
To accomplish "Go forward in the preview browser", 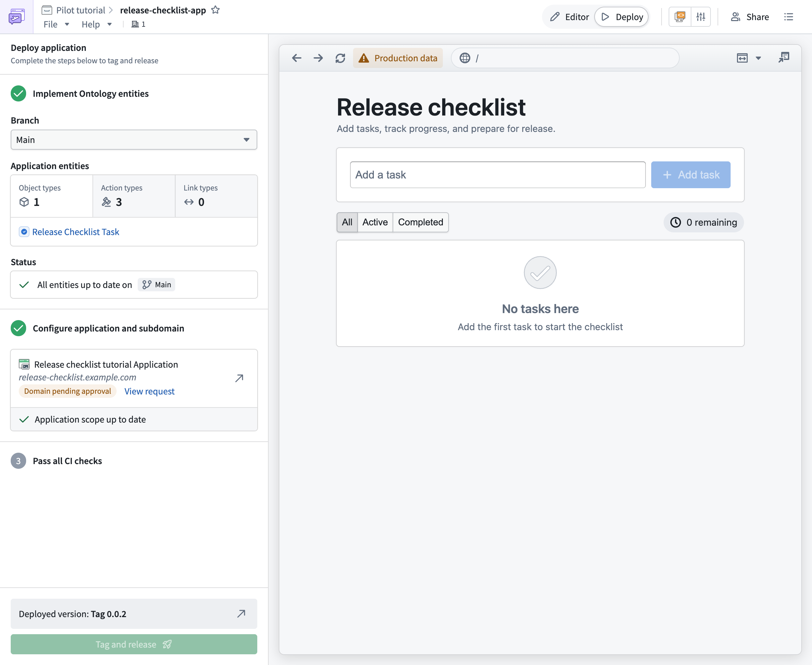I will 318,58.
